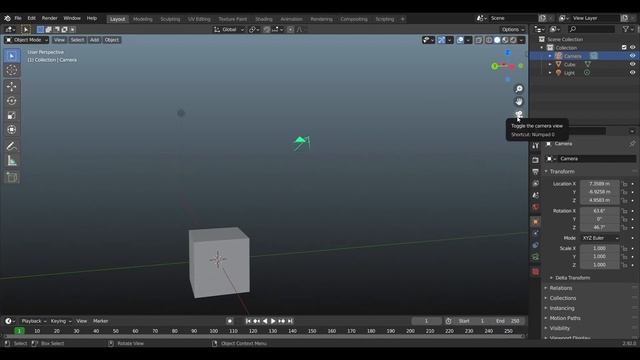Click current frame number field
640x360 pixels.
point(426,321)
